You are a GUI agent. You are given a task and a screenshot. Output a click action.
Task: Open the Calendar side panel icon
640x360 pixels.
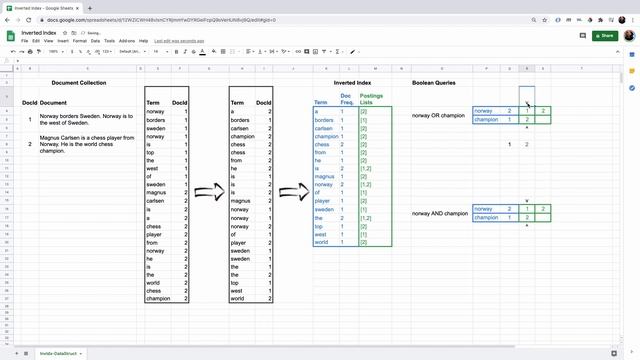tap(632, 55)
